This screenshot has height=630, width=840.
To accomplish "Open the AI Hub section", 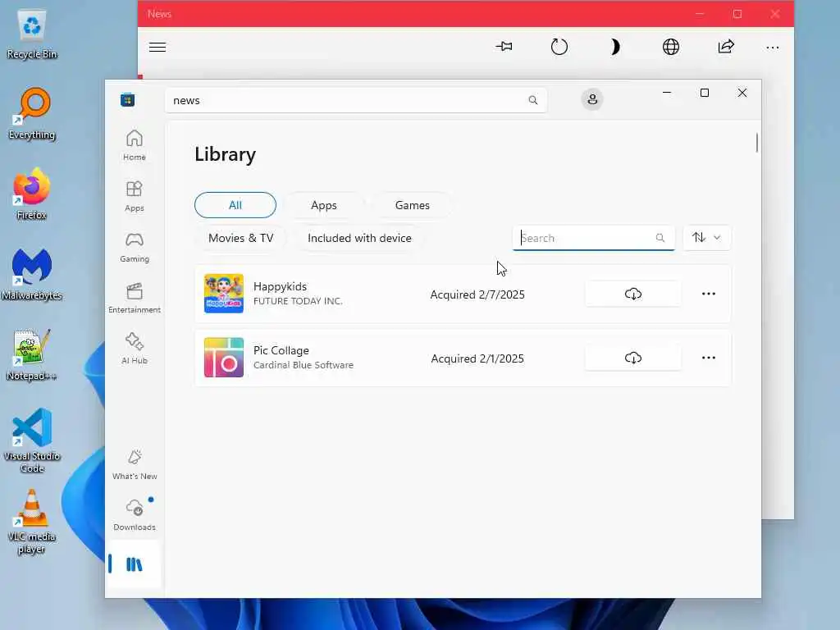I will [134, 349].
